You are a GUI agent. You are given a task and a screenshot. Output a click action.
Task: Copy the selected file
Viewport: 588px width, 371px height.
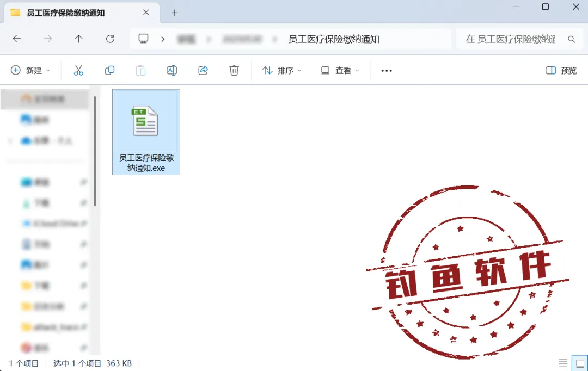tap(109, 71)
